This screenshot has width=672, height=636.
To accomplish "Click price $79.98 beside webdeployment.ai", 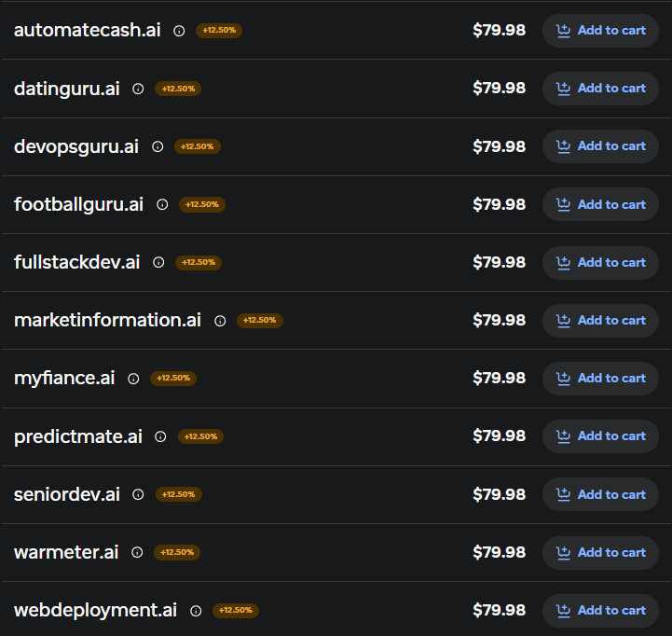I will (x=500, y=610).
